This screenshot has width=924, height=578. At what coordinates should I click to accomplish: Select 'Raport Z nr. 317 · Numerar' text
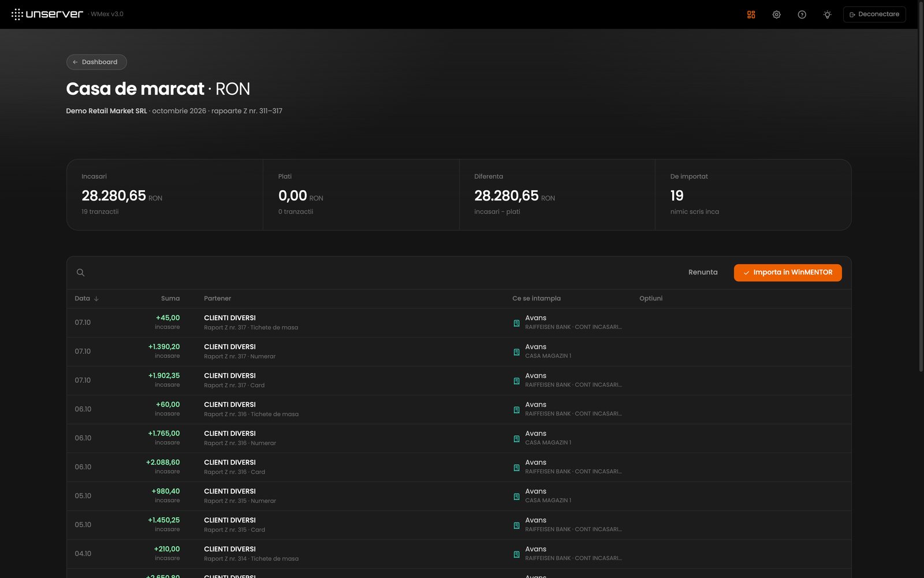click(240, 357)
